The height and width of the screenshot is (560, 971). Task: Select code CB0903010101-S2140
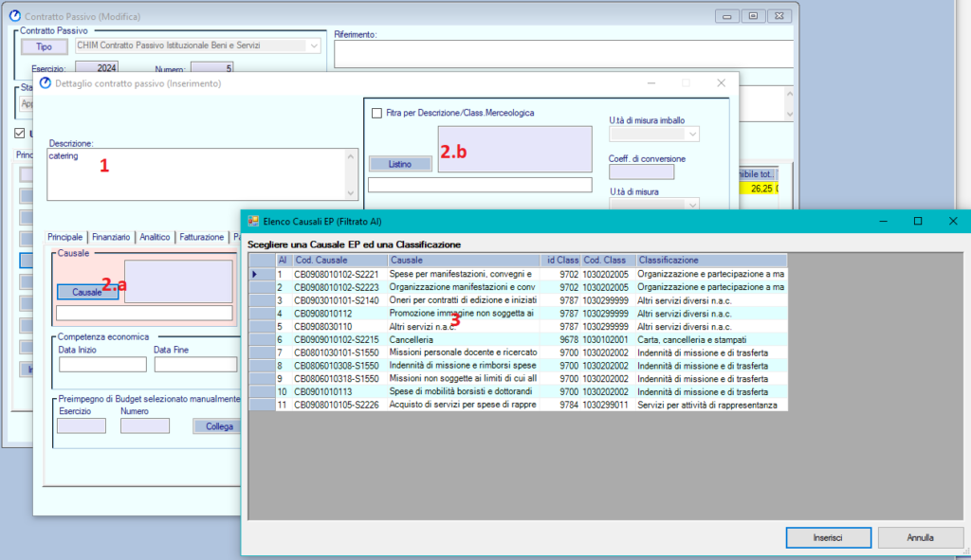[337, 300]
